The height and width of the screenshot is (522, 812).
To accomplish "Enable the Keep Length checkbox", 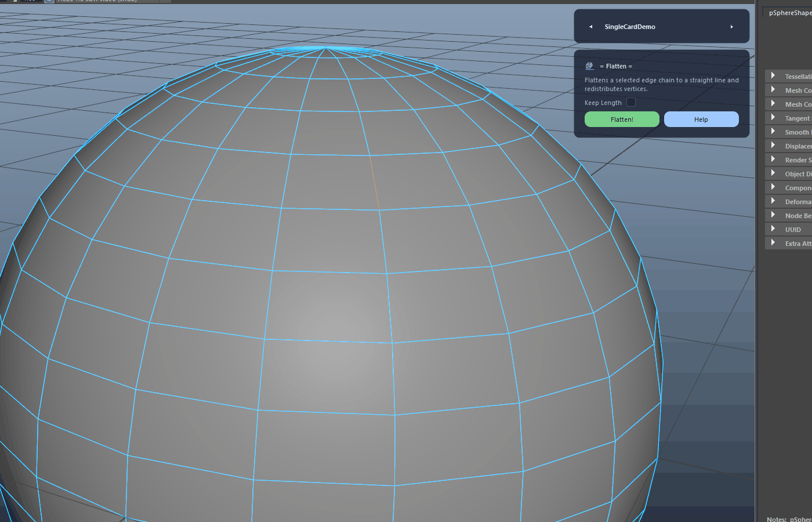I will coord(631,103).
